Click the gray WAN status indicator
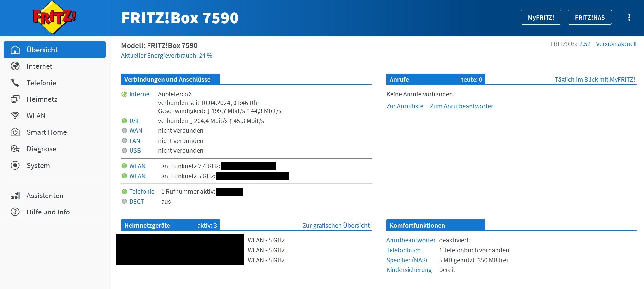Viewport: 644px width, 289px height. pos(124,131)
